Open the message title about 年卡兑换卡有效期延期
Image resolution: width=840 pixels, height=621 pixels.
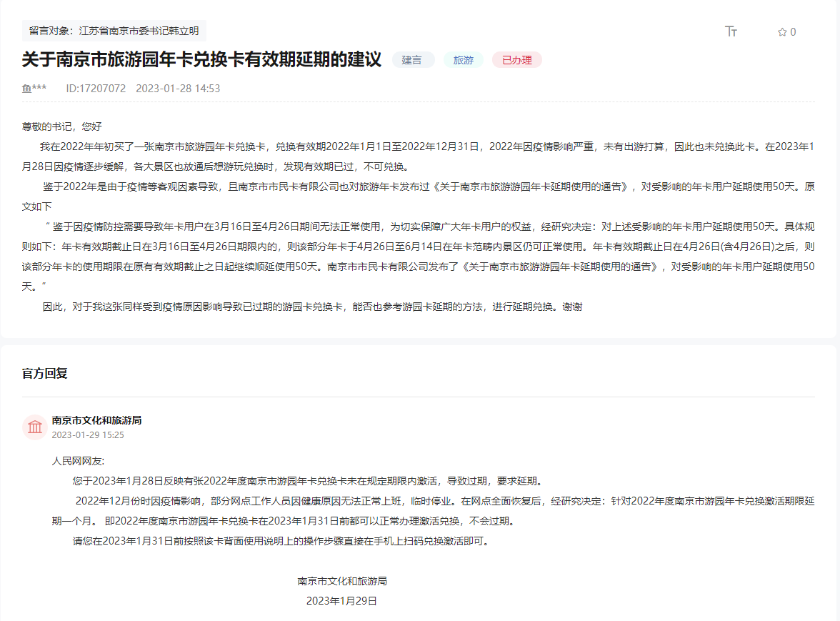click(x=201, y=60)
